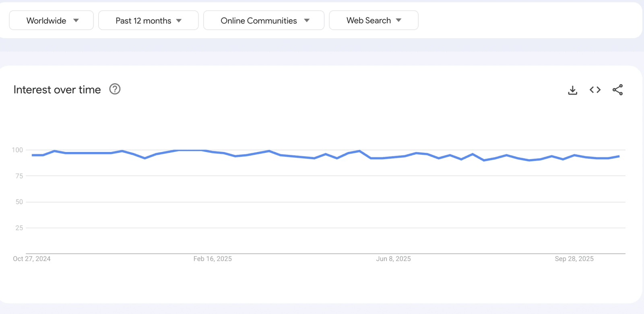Share the interest over time chart
The image size is (644, 314).
(617, 90)
